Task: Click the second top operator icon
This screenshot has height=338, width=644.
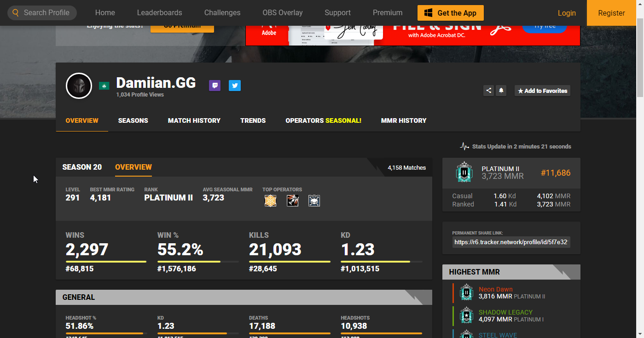Action: point(292,201)
